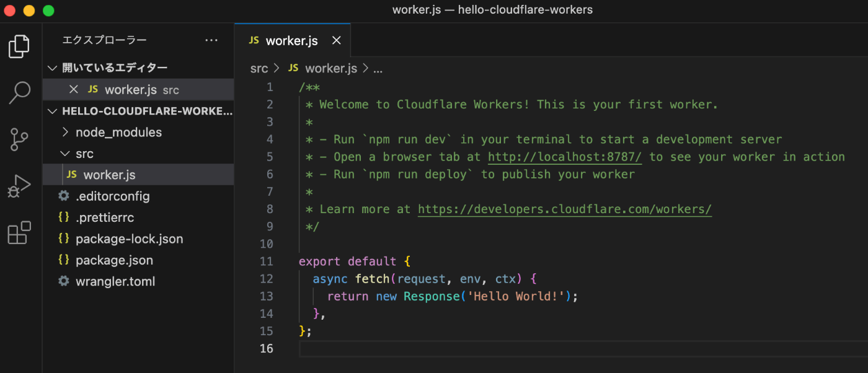Viewport: 868px width, 373px height.
Task: Select worker.js tab
Action: [292, 40]
